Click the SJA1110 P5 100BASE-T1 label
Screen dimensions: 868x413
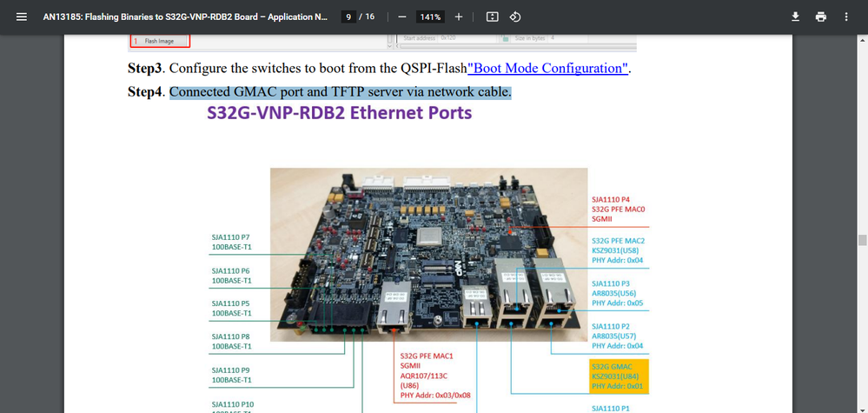tap(232, 308)
